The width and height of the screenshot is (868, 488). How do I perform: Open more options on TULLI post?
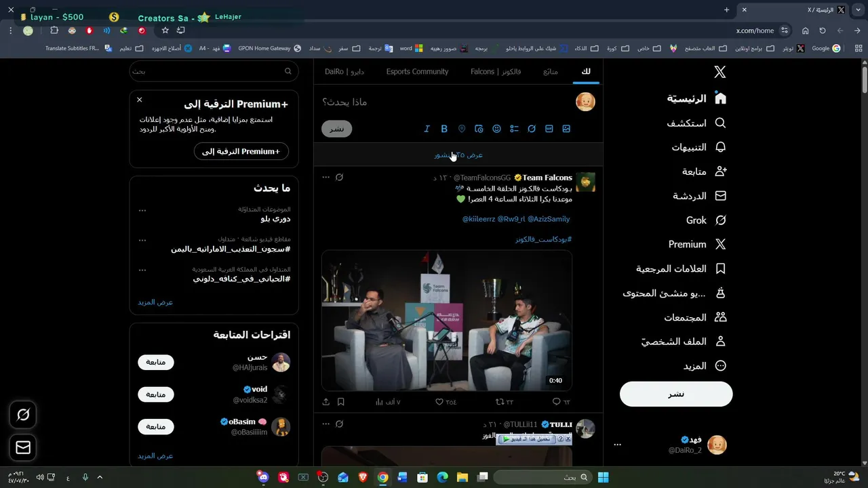point(325,424)
